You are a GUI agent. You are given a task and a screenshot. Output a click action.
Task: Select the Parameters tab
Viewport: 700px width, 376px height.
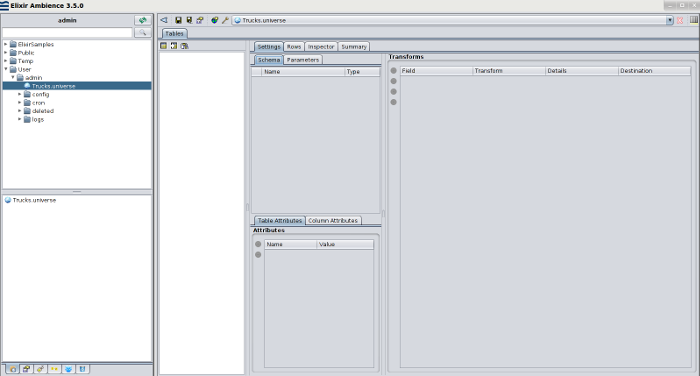[303, 60]
